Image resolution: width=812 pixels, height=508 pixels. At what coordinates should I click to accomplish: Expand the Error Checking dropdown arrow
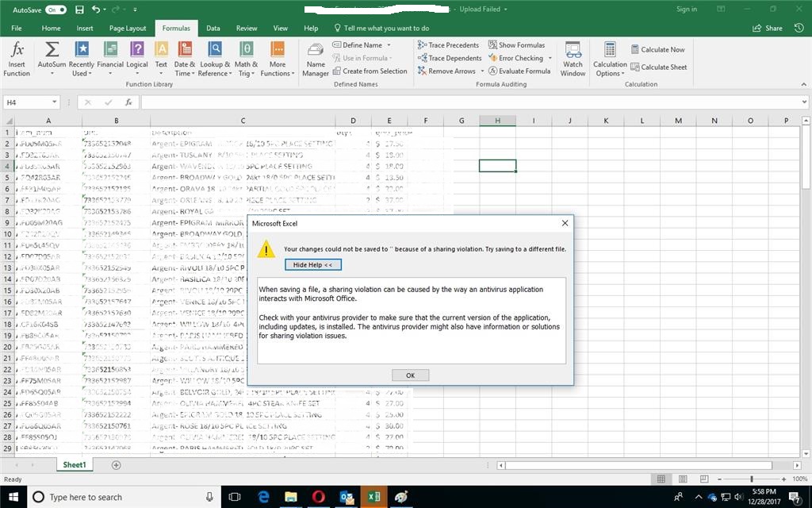550,58
